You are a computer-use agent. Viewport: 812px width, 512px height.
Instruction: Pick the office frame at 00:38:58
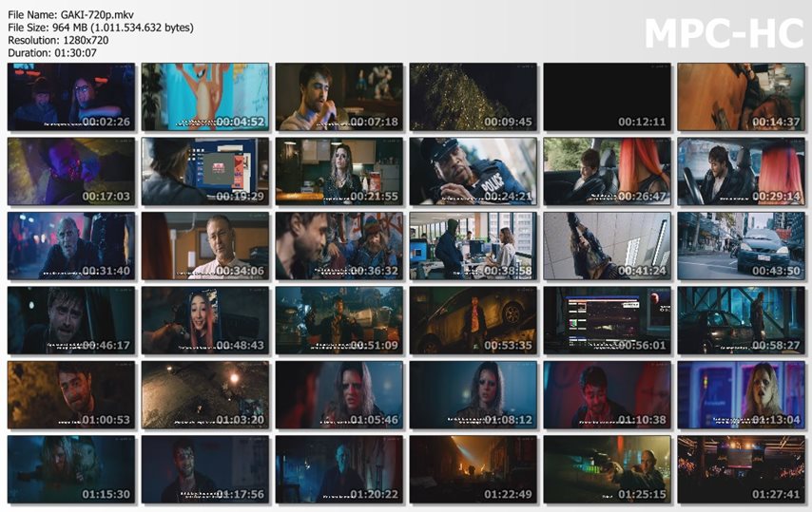[474, 246]
